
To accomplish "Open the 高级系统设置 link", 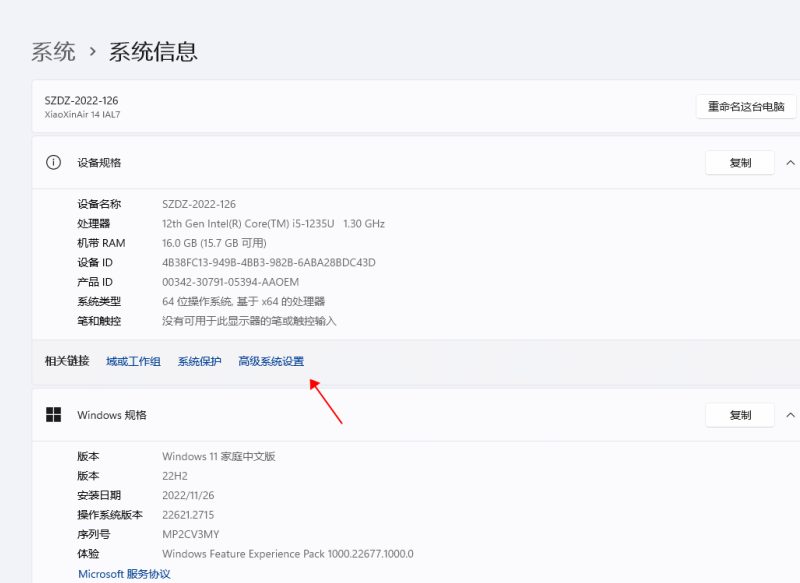I will point(271,361).
